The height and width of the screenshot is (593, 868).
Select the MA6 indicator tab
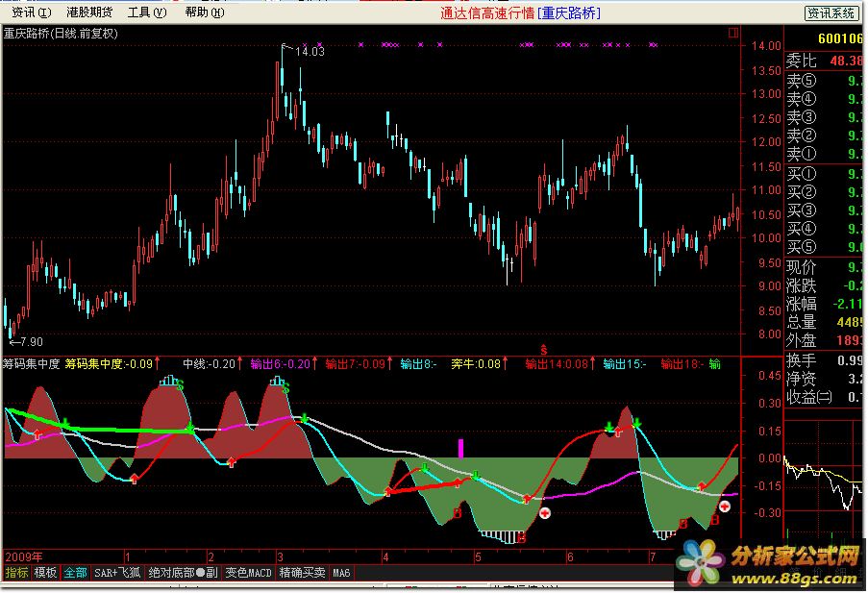[x=341, y=573]
